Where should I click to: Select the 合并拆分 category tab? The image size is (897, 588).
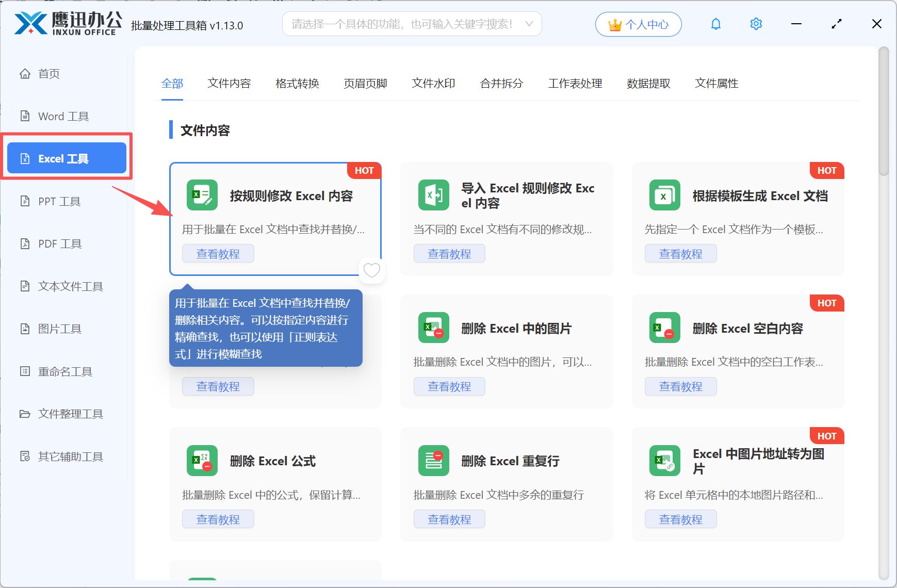click(501, 83)
